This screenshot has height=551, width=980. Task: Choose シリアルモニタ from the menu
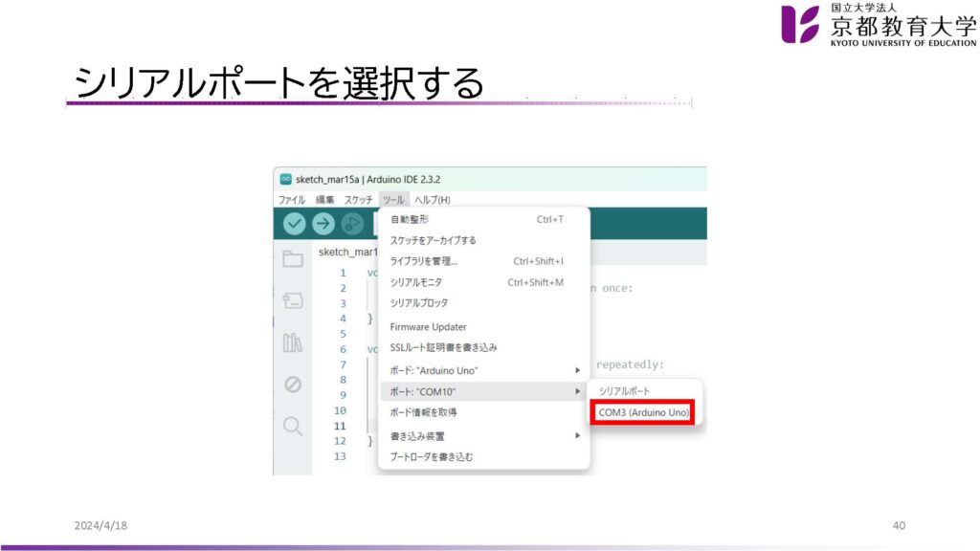pyautogui.click(x=416, y=282)
